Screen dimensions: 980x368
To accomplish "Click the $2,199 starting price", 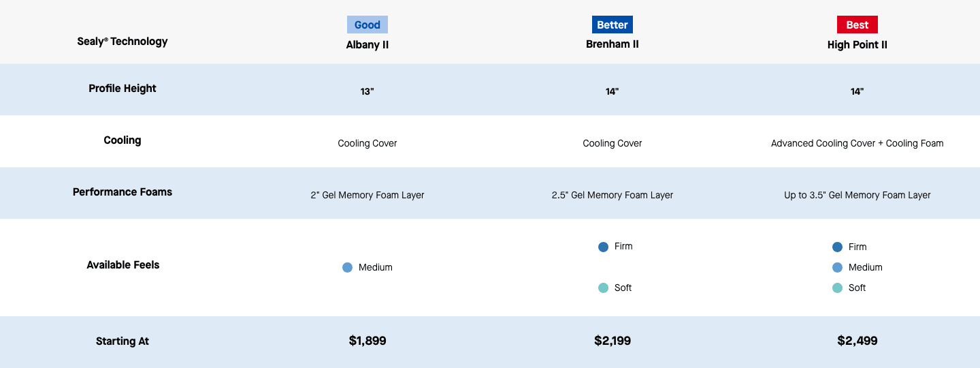I will click(612, 341).
